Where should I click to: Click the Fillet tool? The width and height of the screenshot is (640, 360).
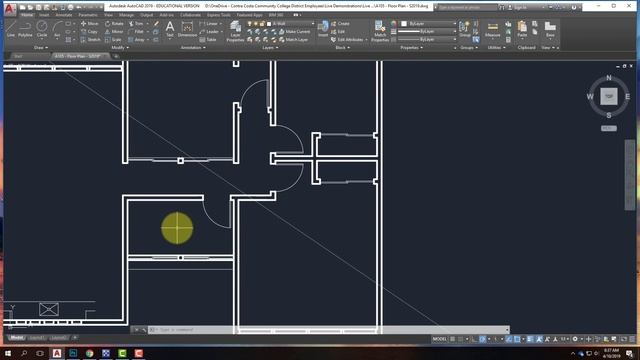[136, 31]
